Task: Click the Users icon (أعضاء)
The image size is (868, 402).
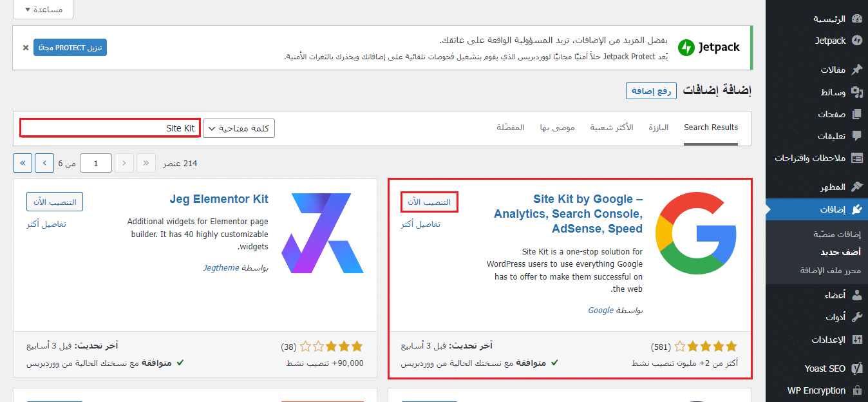Action: (856, 295)
